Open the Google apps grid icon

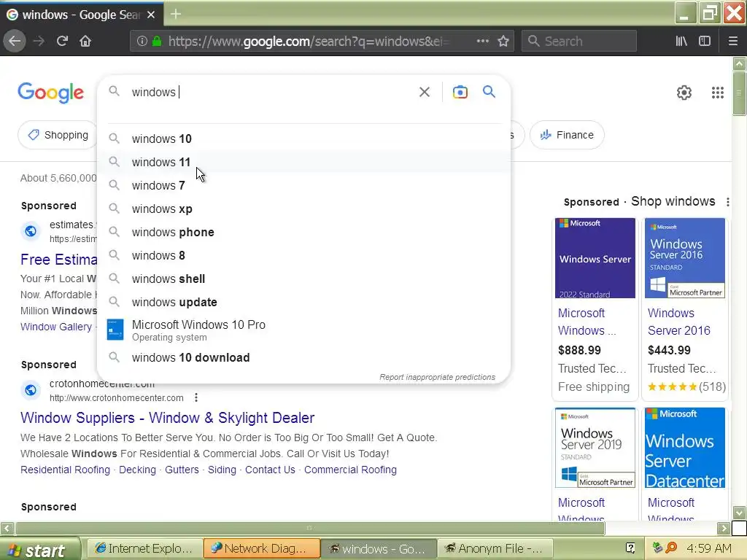[718, 93]
